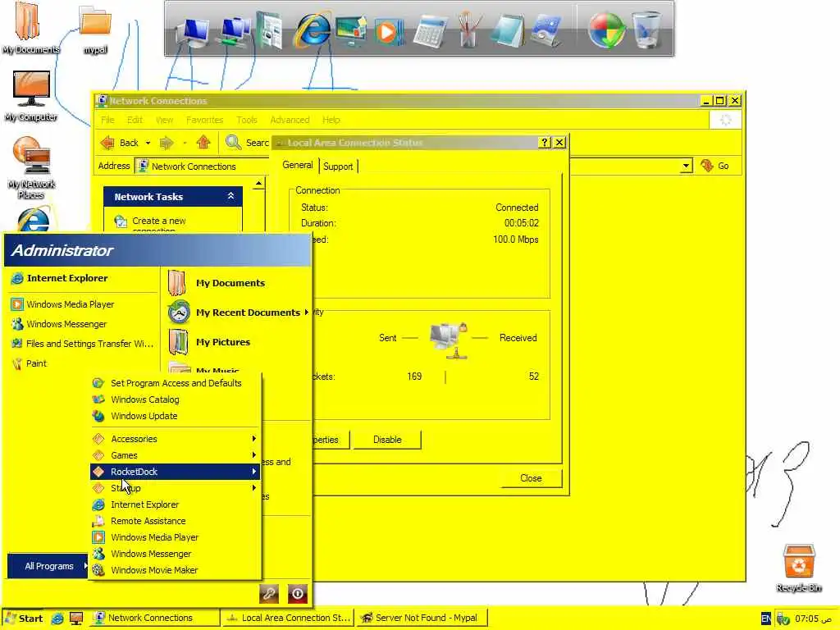The height and width of the screenshot is (630, 840).
Task: Open Paint from Start menu
Action: [83, 363]
